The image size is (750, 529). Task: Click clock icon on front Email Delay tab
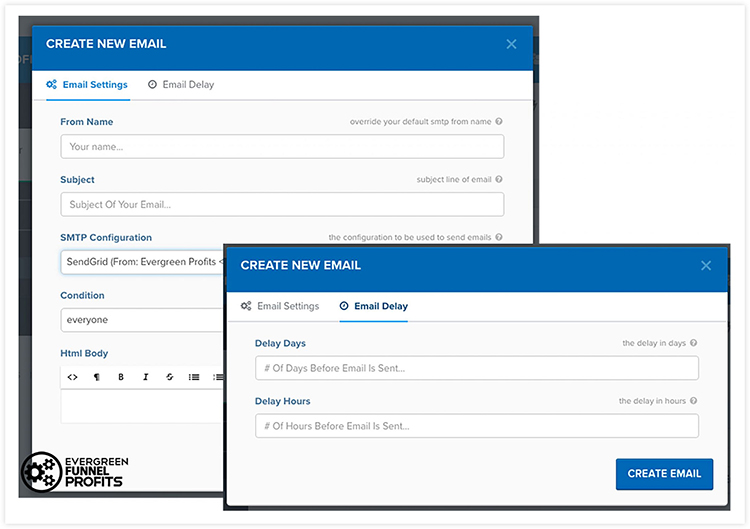pos(344,306)
